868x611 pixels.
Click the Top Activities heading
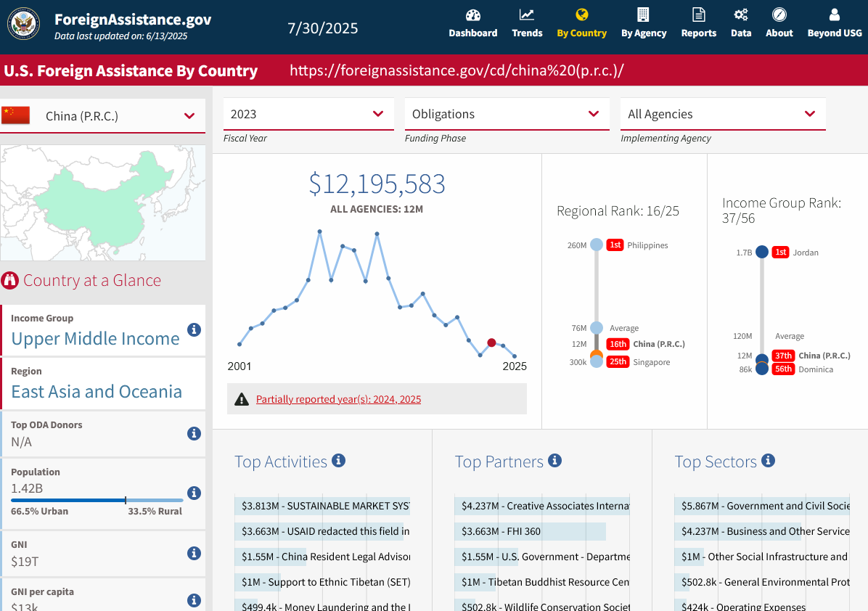tap(281, 462)
